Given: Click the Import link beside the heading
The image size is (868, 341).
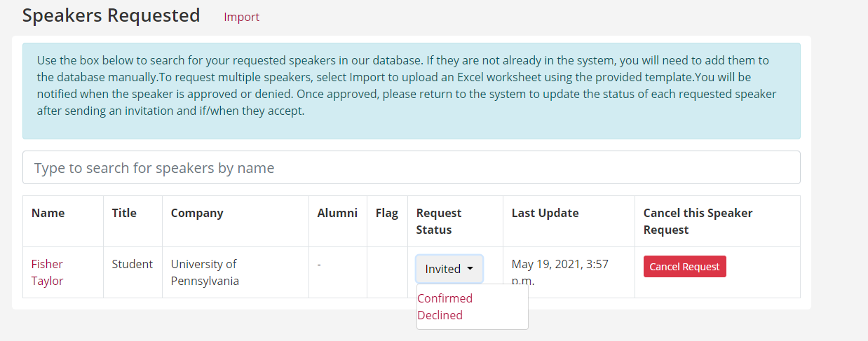Looking at the screenshot, I should click(x=241, y=17).
